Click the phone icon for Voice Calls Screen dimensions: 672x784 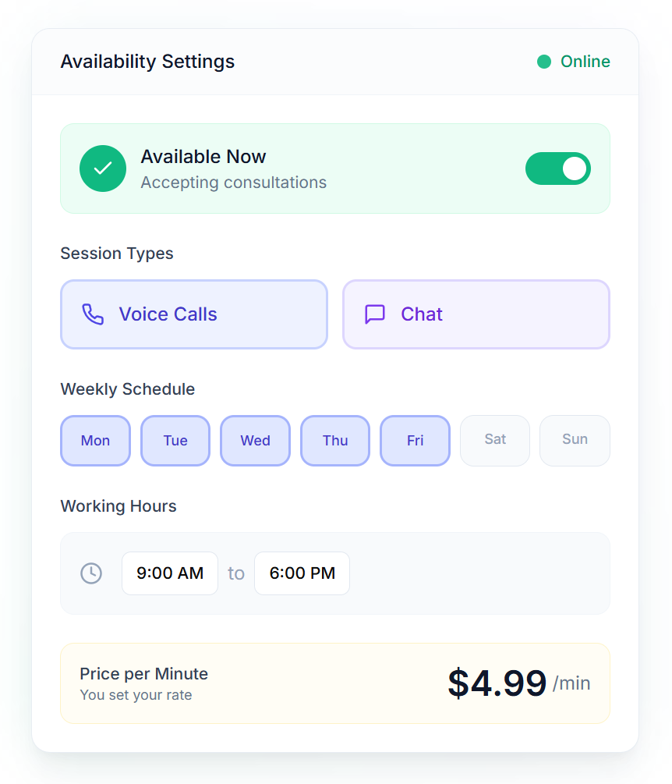point(93,314)
